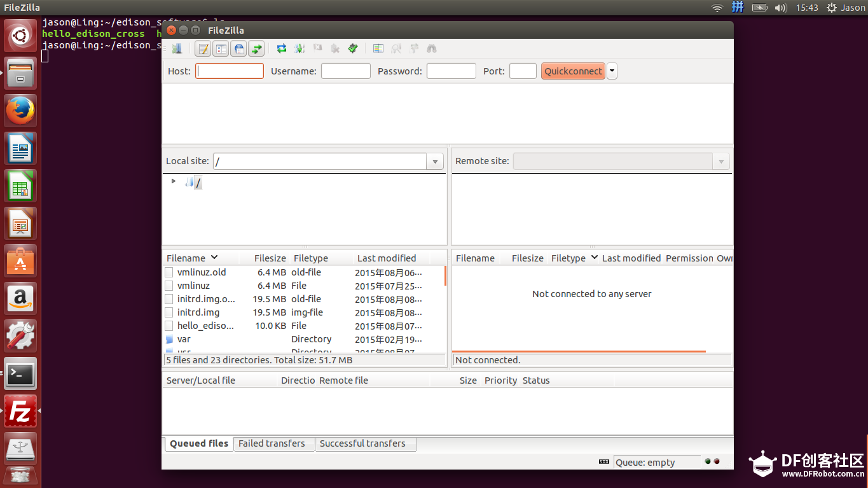Toggle the local directory tree view

[x=221, y=48]
